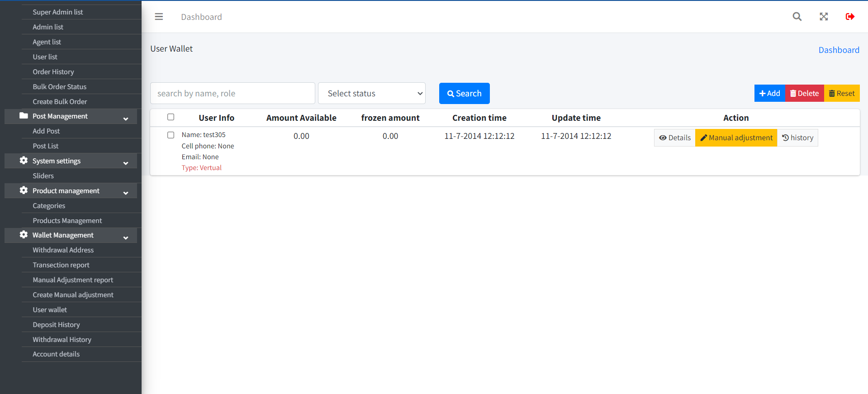
Task: Click the Post Management folder icon
Action: 24,116
